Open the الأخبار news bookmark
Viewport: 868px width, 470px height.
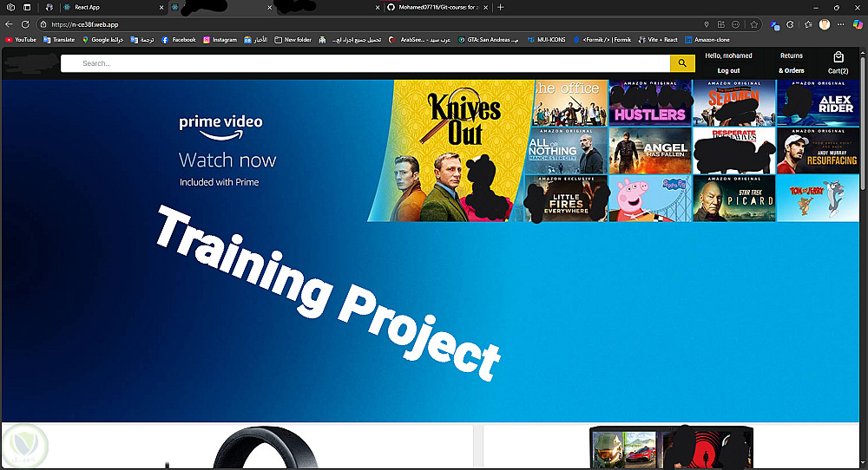click(256, 40)
